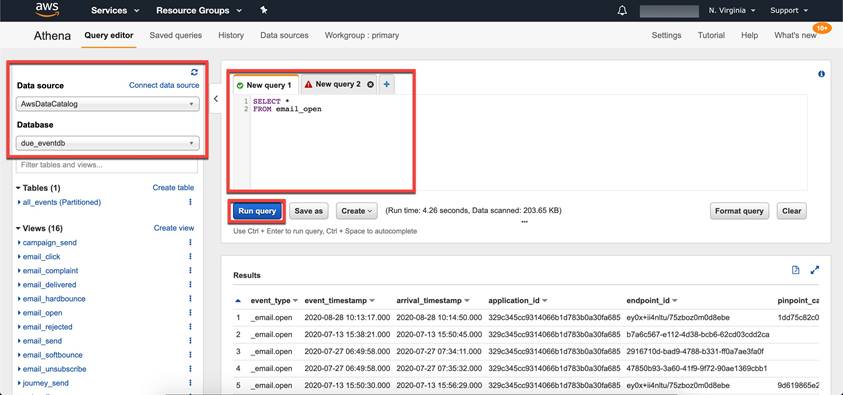Open the AwsDataCatalog data source dropdown
Screen dimensions: 843x395
point(108,104)
